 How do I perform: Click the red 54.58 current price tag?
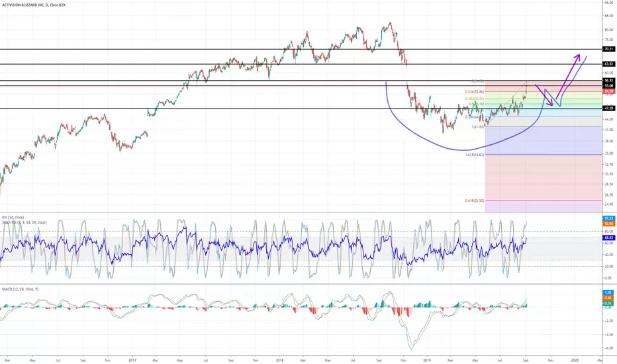tap(609, 91)
